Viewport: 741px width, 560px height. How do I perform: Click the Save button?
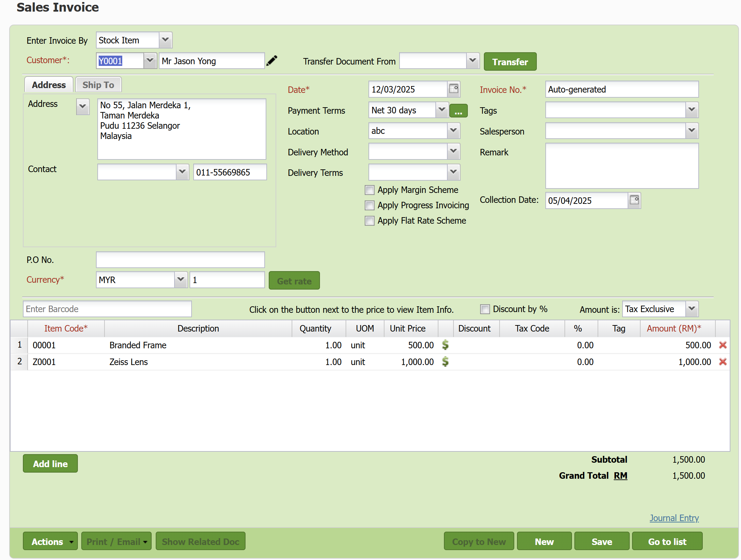coord(601,542)
